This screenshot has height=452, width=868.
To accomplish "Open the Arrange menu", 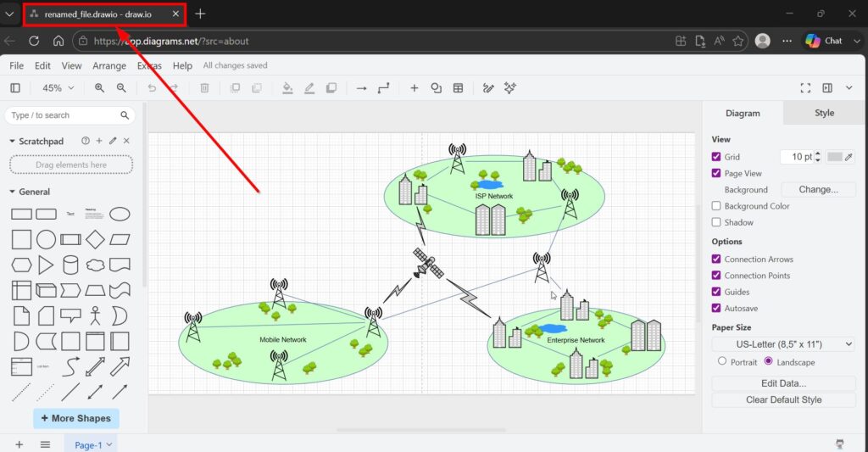I will pos(109,65).
